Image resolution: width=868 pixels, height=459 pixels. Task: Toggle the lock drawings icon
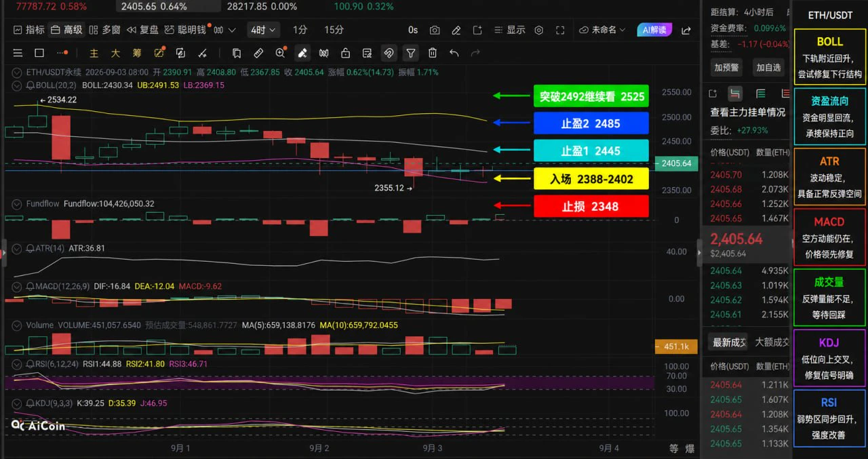click(x=345, y=53)
